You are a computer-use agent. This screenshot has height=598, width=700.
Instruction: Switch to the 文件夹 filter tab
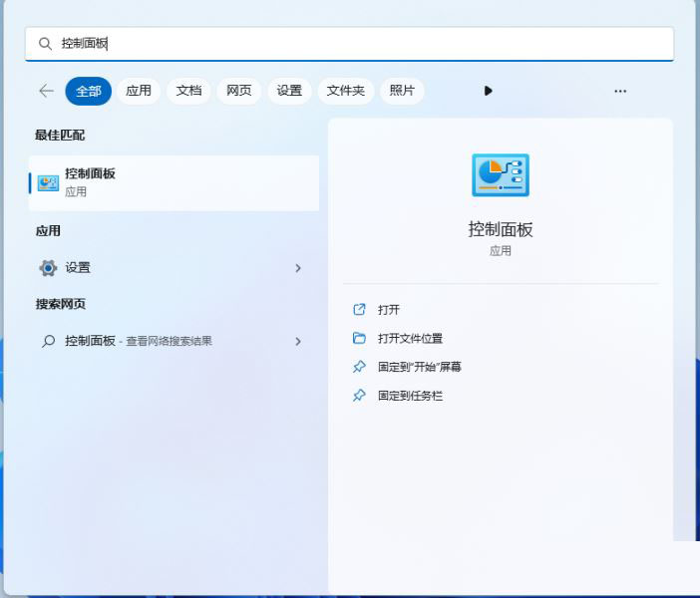point(346,91)
